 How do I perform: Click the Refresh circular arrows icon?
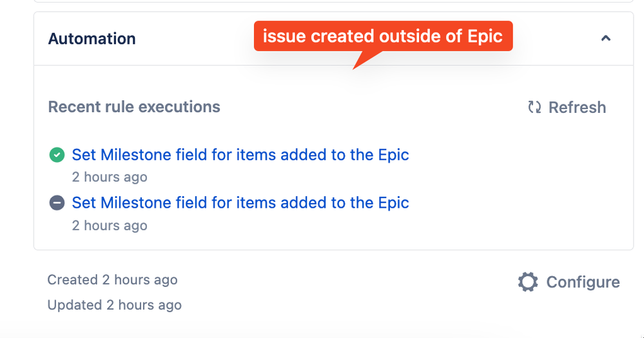[x=534, y=107]
